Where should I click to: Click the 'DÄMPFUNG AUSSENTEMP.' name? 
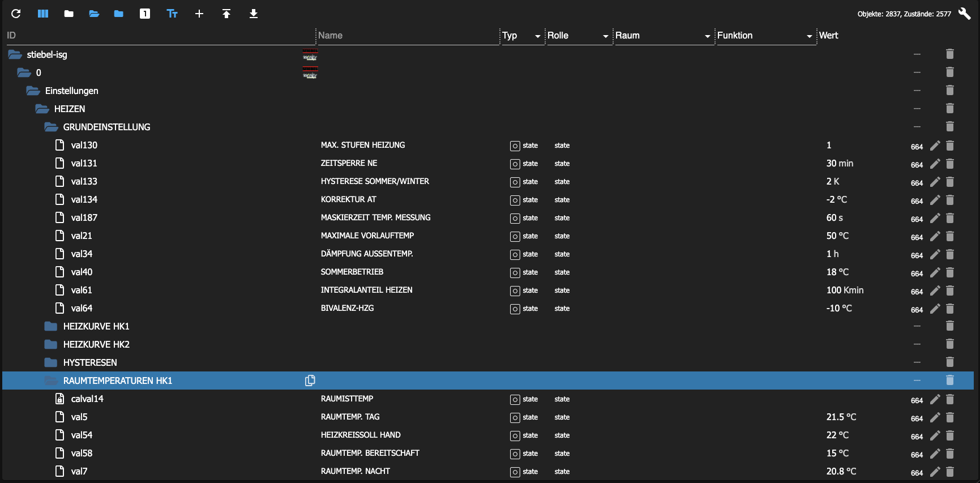pos(367,254)
